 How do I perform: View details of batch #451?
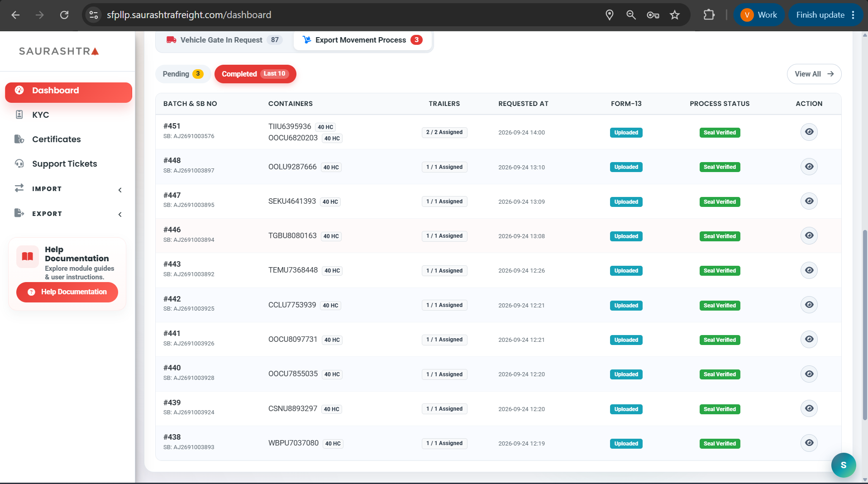809,132
